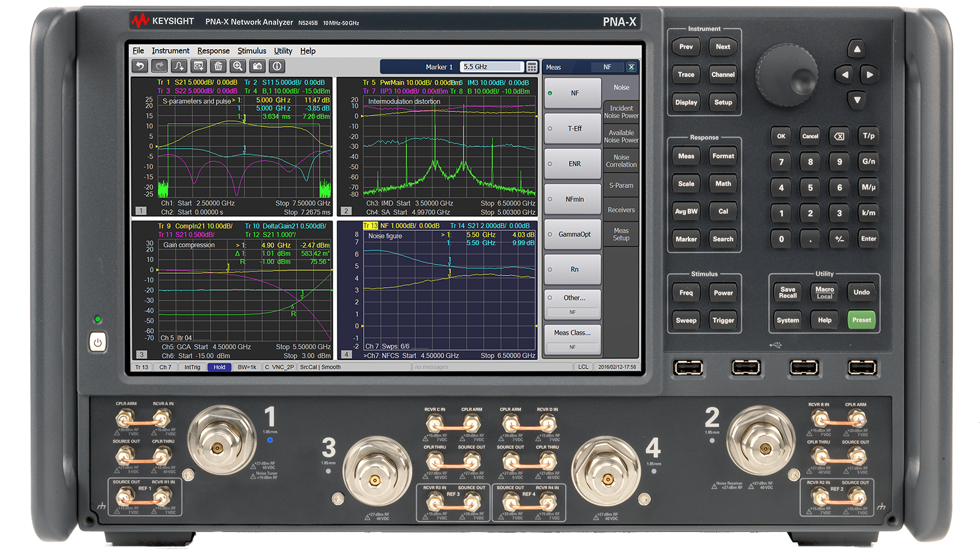980x551 pixels.
Task: Open the Response menu in menu bar
Action: (x=213, y=51)
